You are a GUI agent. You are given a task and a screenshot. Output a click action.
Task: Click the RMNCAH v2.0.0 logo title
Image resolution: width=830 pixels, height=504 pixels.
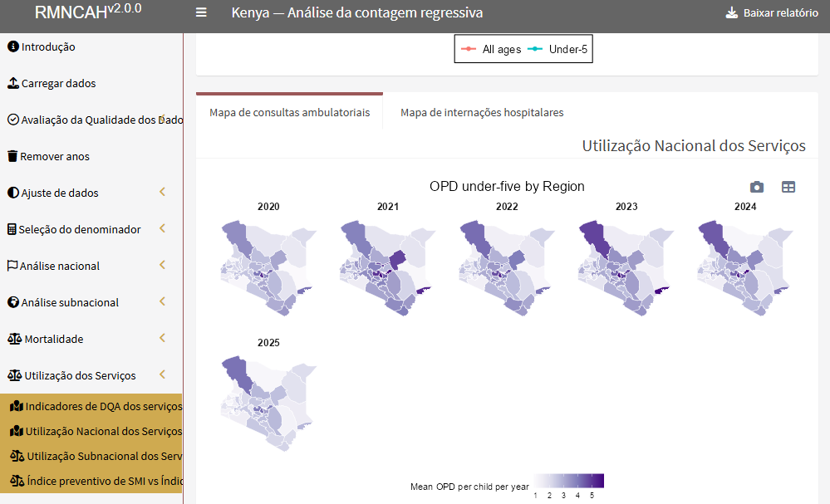(x=88, y=11)
